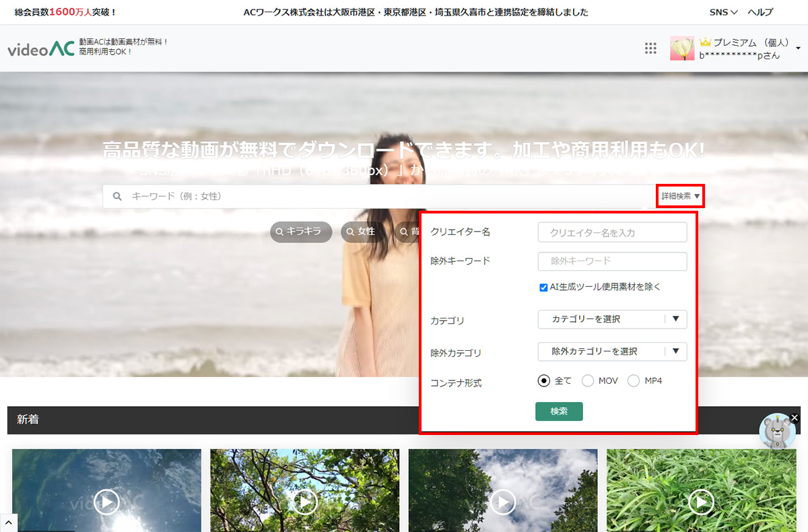Click the magnifier icon in keyword search bar
Viewport: 808px width, 532px height.
click(117, 197)
